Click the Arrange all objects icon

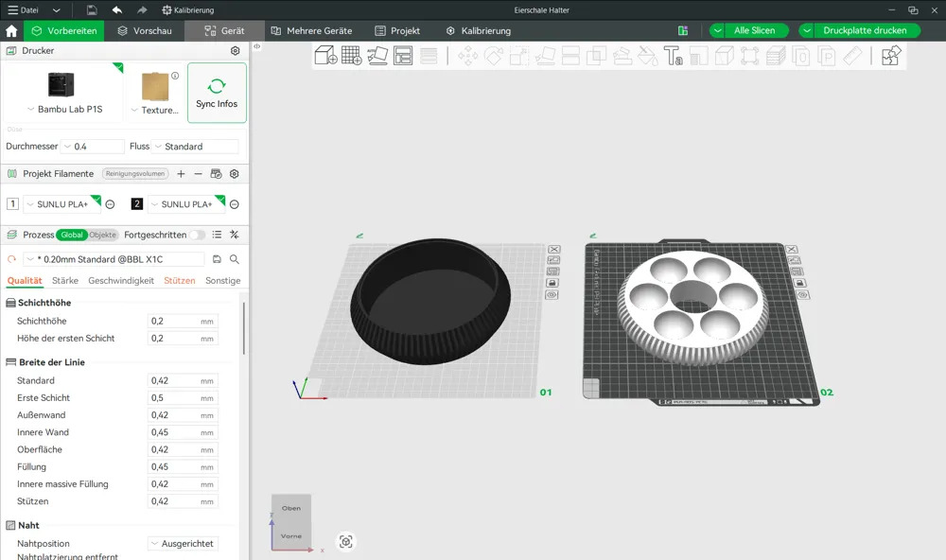coord(402,56)
